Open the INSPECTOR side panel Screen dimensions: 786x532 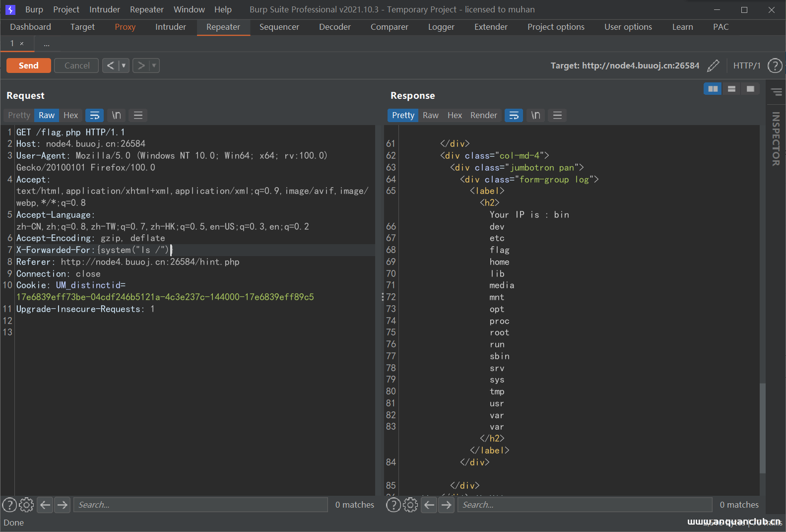(x=776, y=139)
